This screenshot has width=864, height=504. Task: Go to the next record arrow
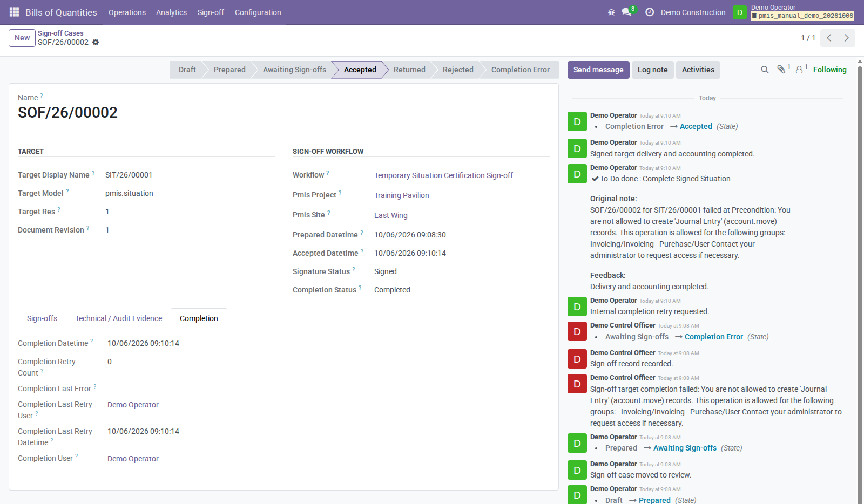pyautogui.click(x=846, y=38)
